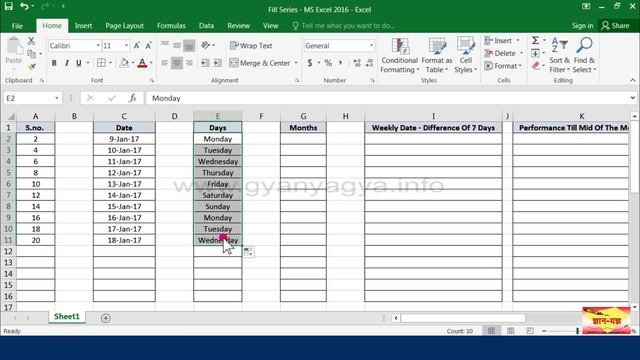Toggle Bold formatting
Screen dimensions: 640x360
pyautogui.click(x=54, y=63)
